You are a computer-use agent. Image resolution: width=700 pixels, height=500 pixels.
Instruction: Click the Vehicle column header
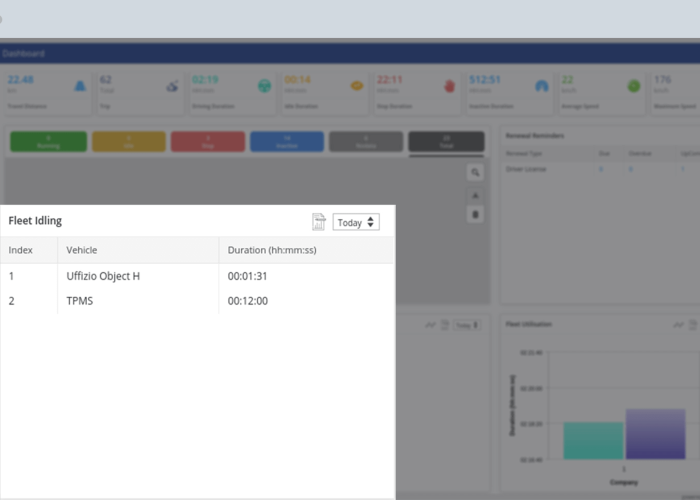click(82, 250)
